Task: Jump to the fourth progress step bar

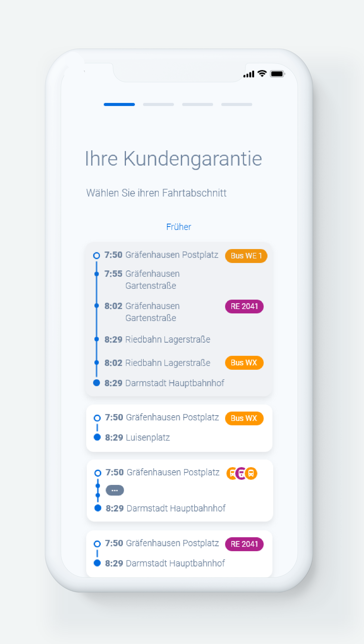Action: click(237, 104)
